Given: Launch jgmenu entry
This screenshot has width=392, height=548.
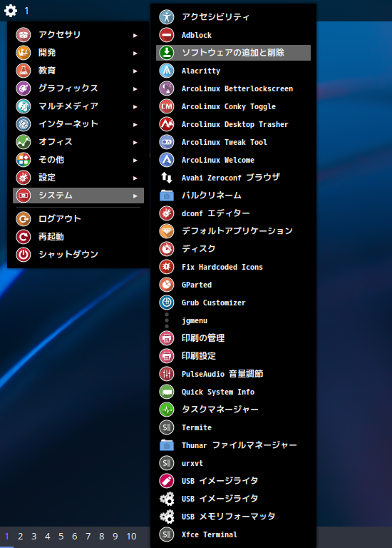Looking at the screenshot, I should click(x=233, y=320).
